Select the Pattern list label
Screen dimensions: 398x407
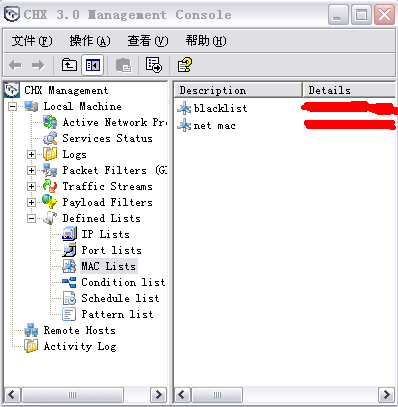point(117,314)
